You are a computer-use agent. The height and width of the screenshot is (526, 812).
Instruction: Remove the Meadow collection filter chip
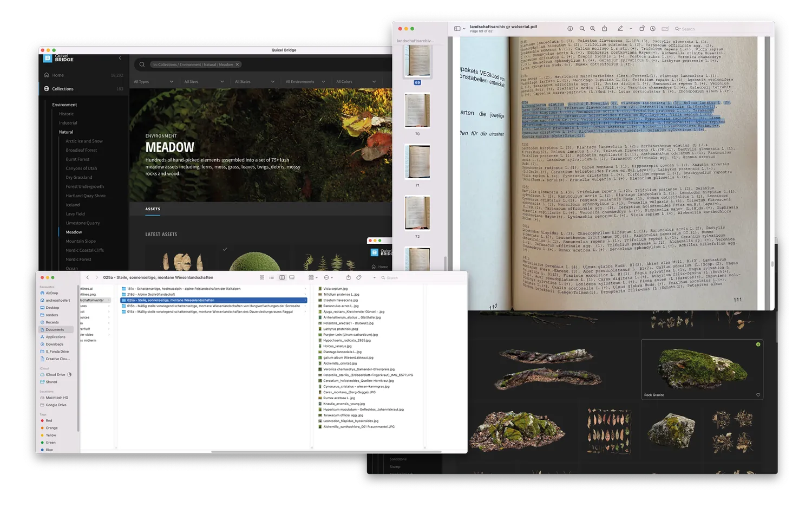pos(237,64)
